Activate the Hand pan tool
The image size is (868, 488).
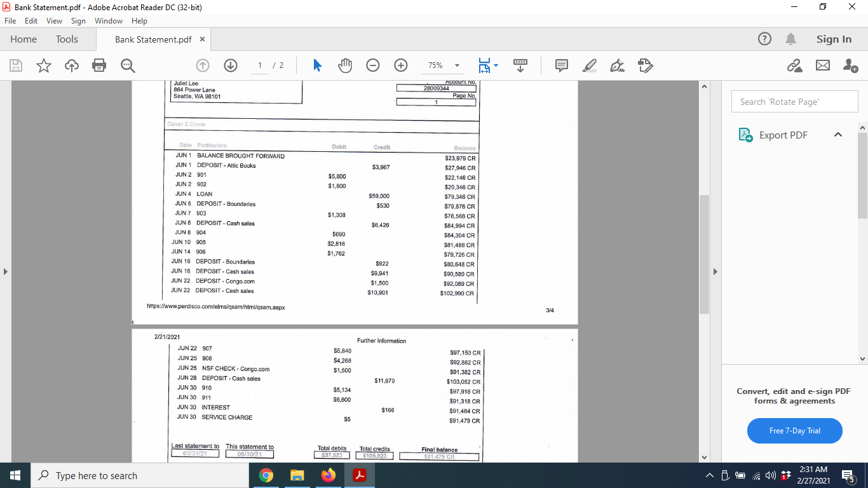coord(345,65)
